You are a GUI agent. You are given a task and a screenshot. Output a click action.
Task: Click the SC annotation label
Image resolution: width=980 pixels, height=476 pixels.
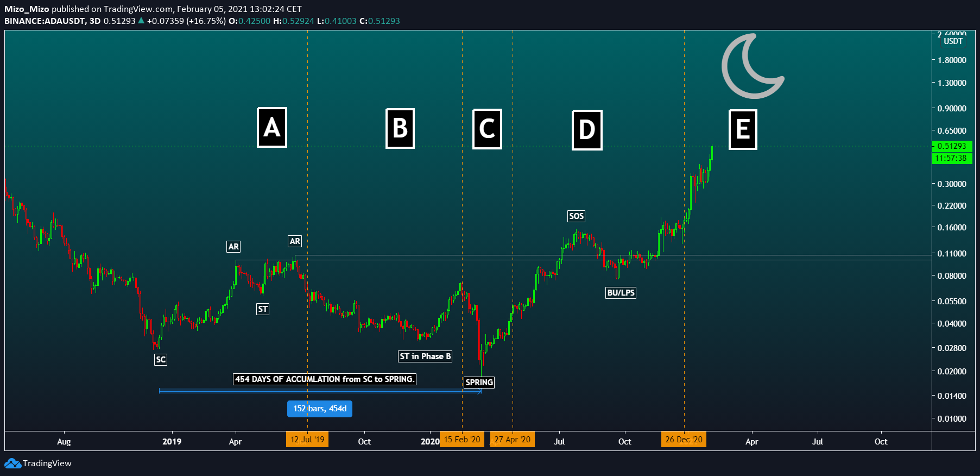pyautogui.click(x=161, y=360)
